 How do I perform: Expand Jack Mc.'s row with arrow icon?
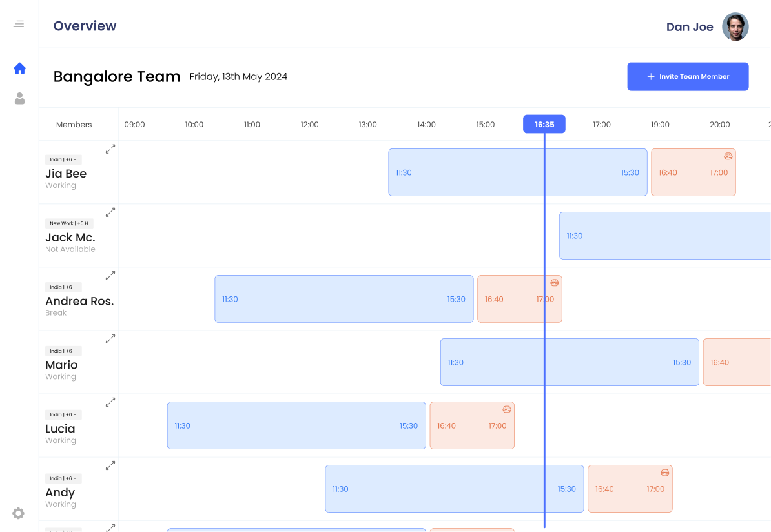pyautogui.click(x=110, y=212)
